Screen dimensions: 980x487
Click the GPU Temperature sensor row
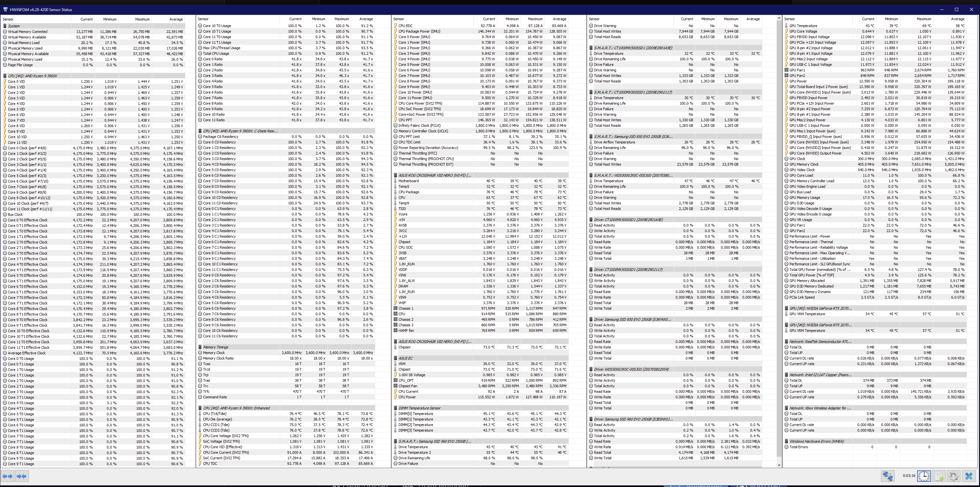(803, 26)
